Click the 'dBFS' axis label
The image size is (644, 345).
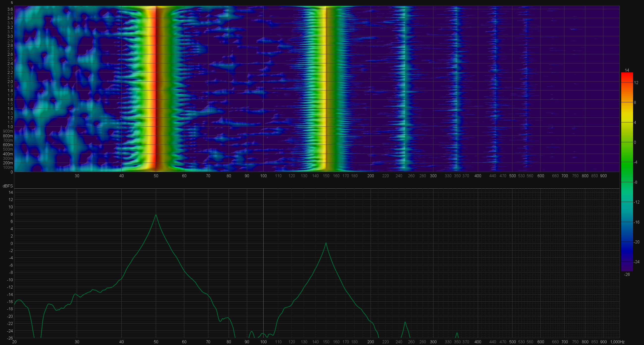(x=8, y=186)
